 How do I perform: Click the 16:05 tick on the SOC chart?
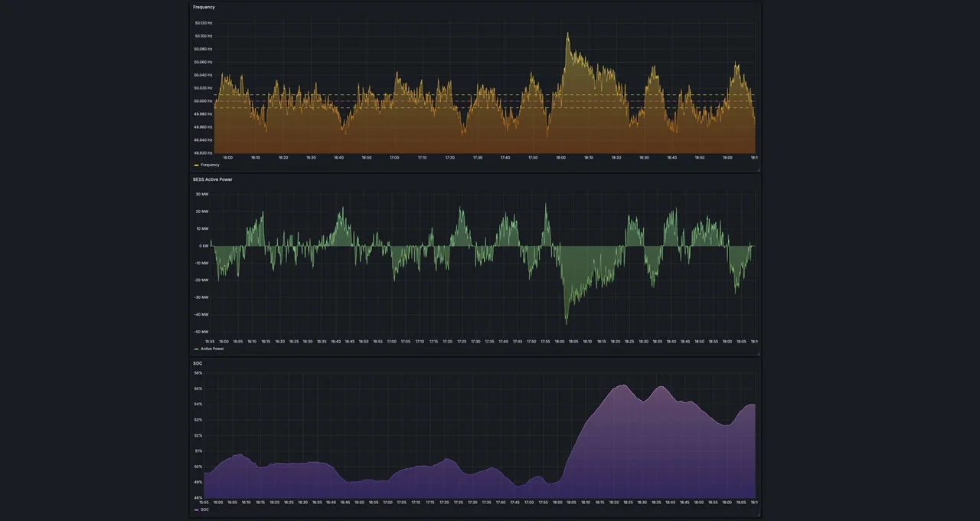click(232, 503)
